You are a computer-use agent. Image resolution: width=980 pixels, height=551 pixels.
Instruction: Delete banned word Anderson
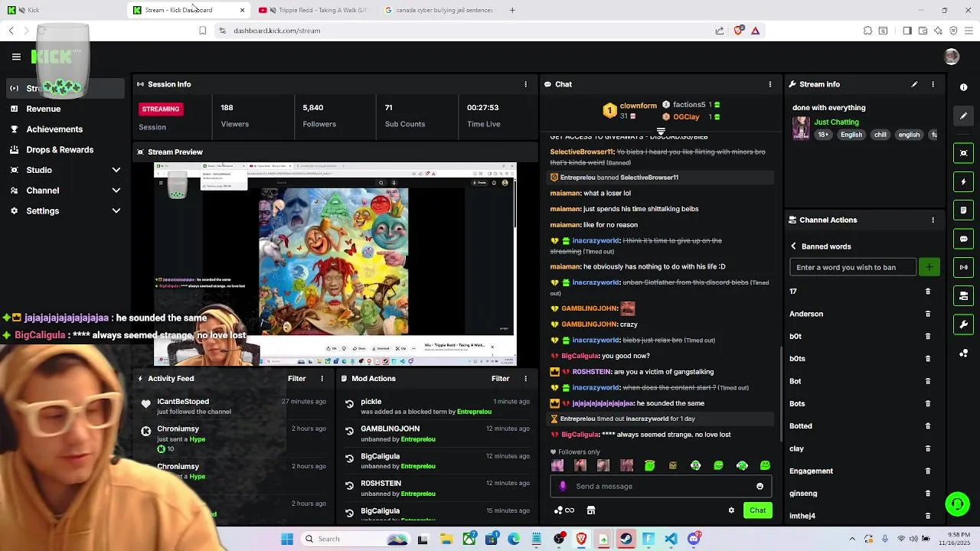pos(928,314)
